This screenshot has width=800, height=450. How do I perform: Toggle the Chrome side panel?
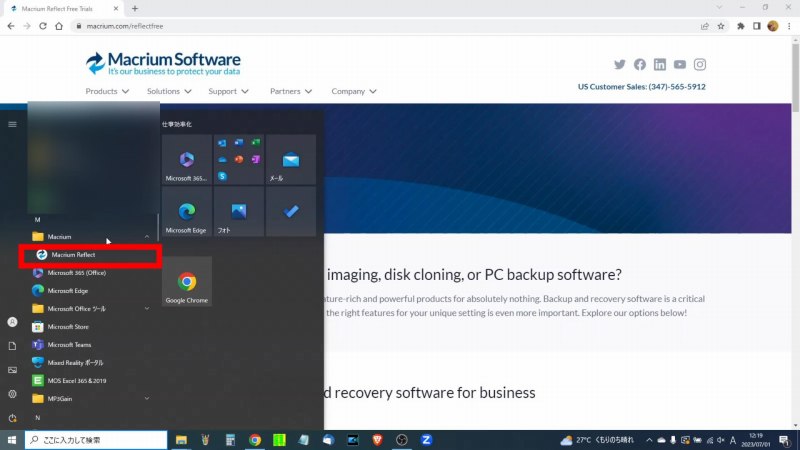click(x=757, y=26)
